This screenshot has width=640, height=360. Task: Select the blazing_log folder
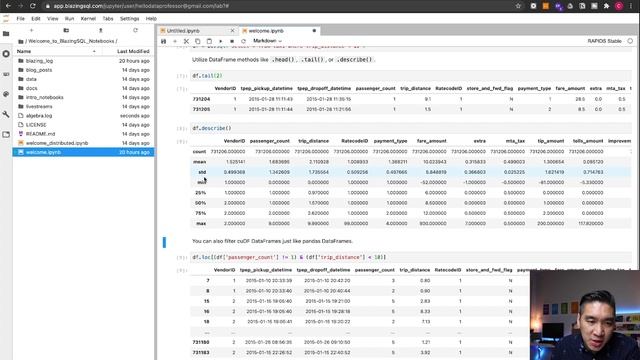(x=83, y=61)
